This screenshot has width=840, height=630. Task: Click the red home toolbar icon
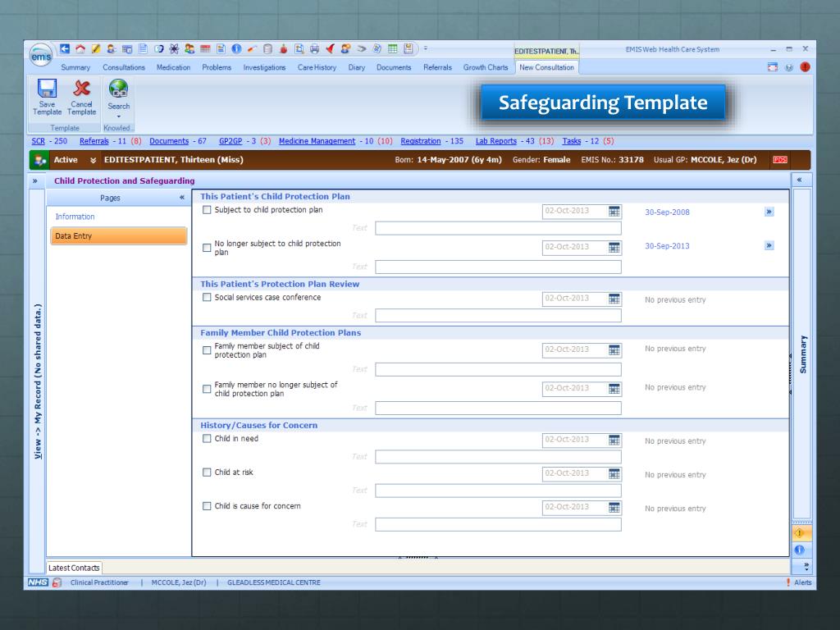80,48
